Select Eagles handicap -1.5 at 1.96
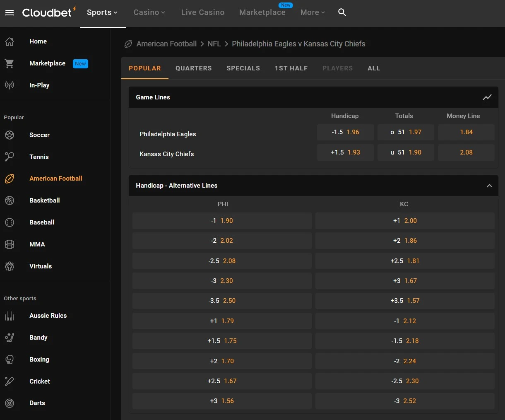 tap(346, 132)
